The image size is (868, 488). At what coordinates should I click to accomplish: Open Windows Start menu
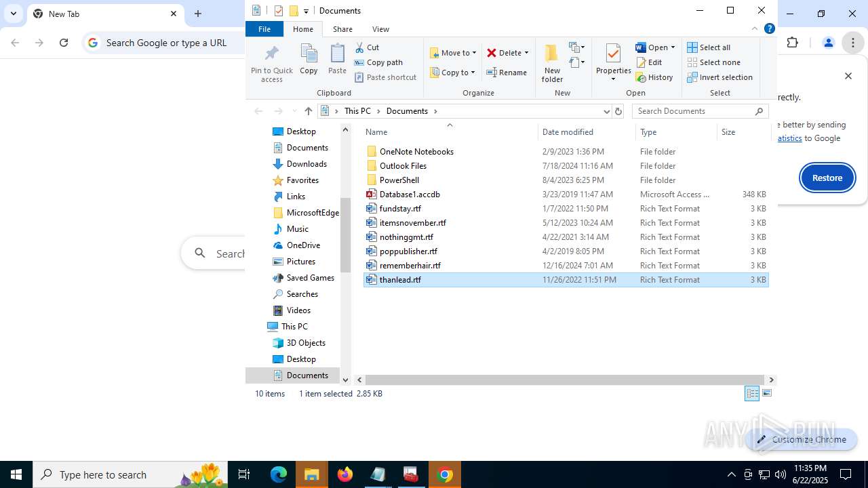click(16, 474)
